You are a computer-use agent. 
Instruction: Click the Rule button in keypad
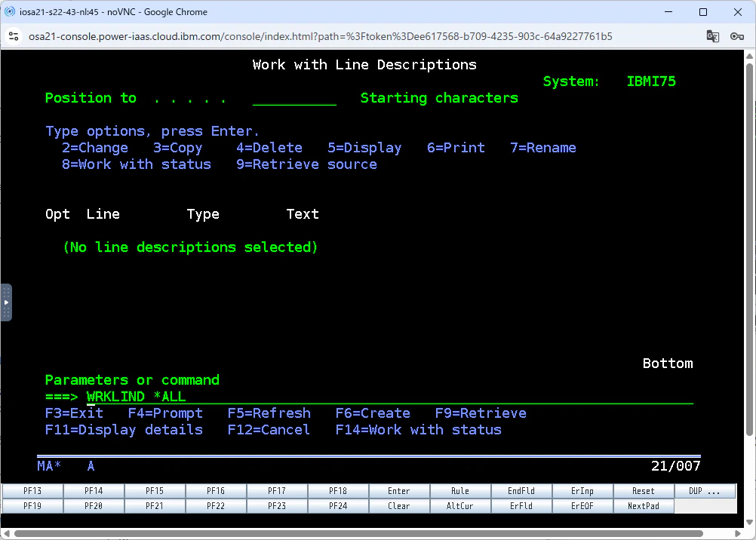point(460,491)
